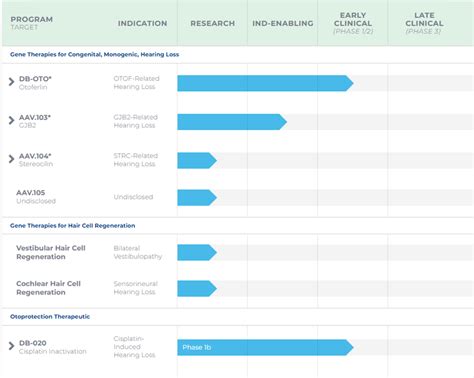The height and width of the screenshot is (378, 474).
Task: Click the Otoprotection Therapeutic section heading
Action: (x=50, y=317)
